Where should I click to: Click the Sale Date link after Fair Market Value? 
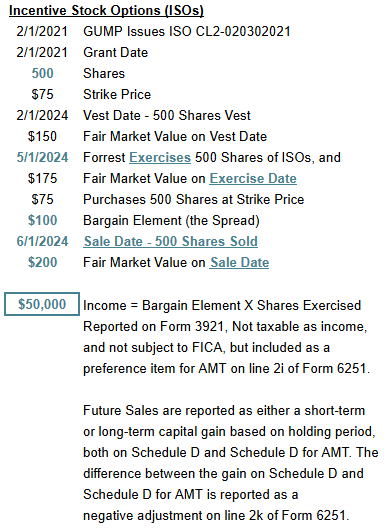tap(240, 262)
